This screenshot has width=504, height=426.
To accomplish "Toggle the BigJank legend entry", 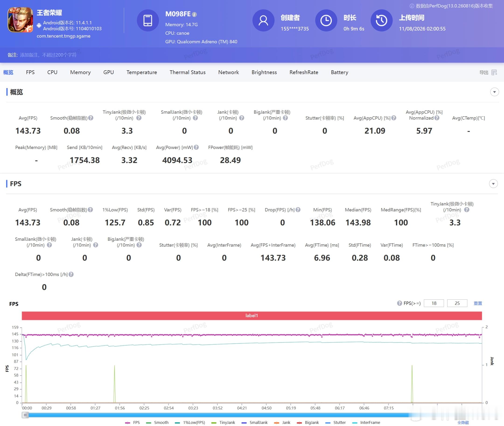I will 308,422.
